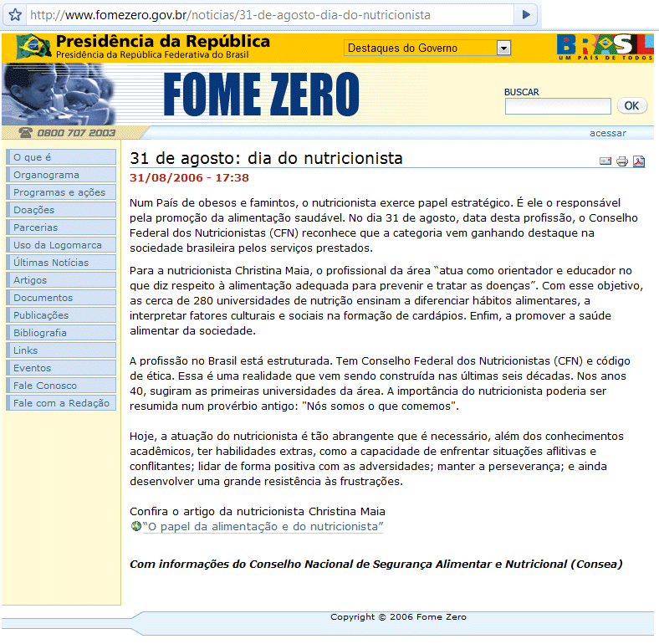The width and height of the screenshot is (659, 644).
Task: Click the 'acessar' link
Action: click(607, 133)
